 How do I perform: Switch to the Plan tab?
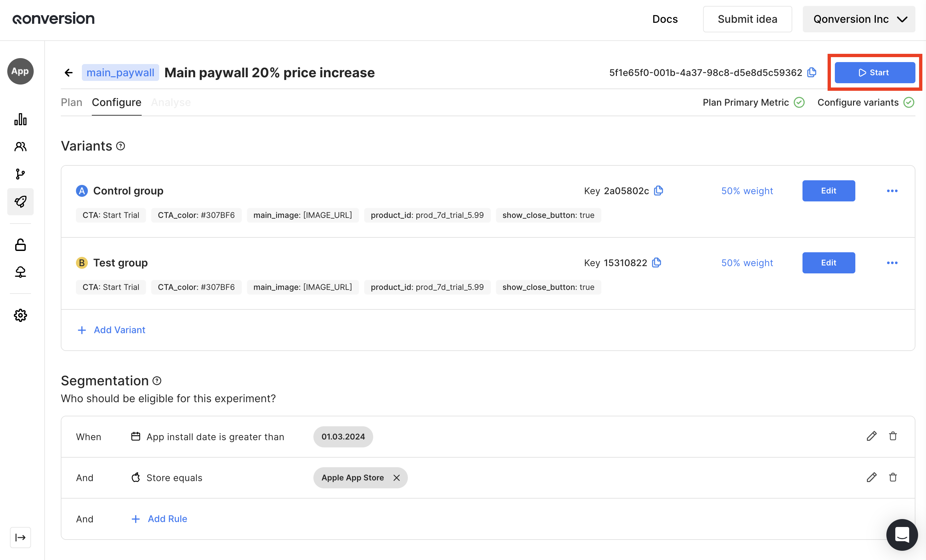point(71,102)
